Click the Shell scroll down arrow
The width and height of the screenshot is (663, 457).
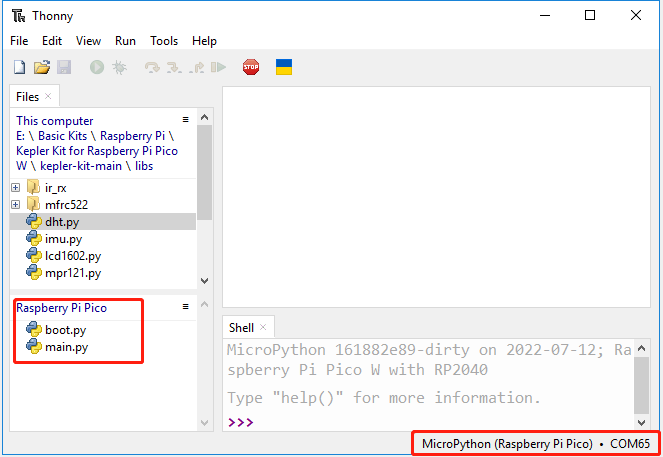pyautogui.click(x=641, y=422)
